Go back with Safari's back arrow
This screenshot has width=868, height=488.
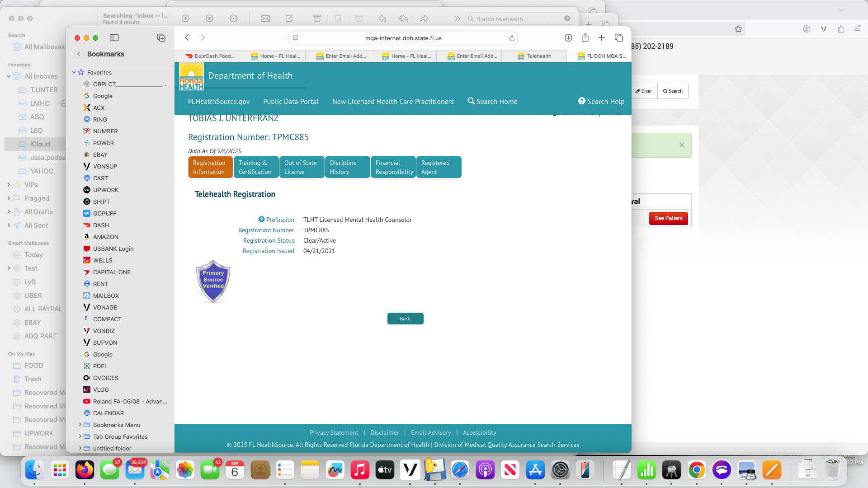pos(187,38)
